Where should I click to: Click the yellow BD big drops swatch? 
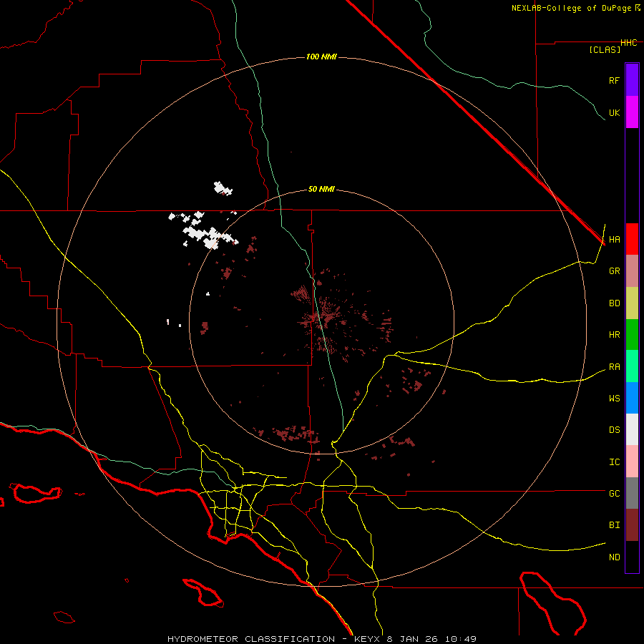[x=632, y=303]
